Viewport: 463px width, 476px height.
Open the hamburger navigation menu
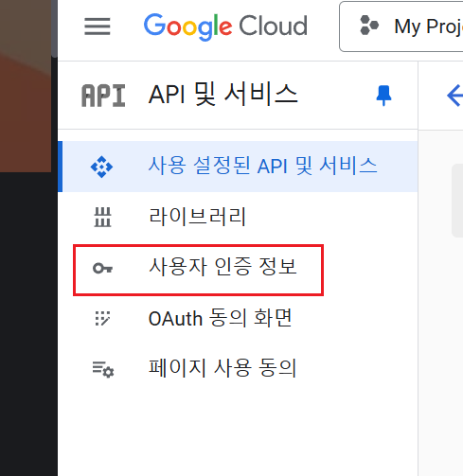pyautogui.click(x=98, y=26)
